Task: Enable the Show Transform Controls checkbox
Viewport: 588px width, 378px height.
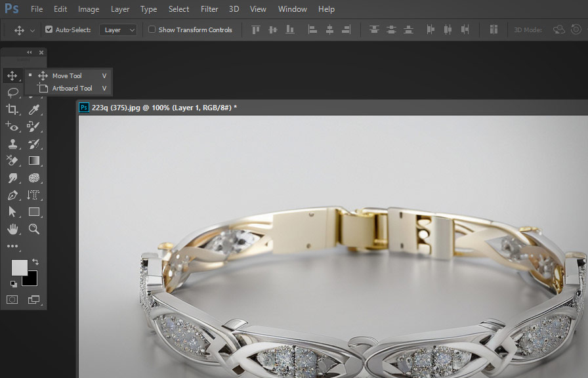Action: 152,30
